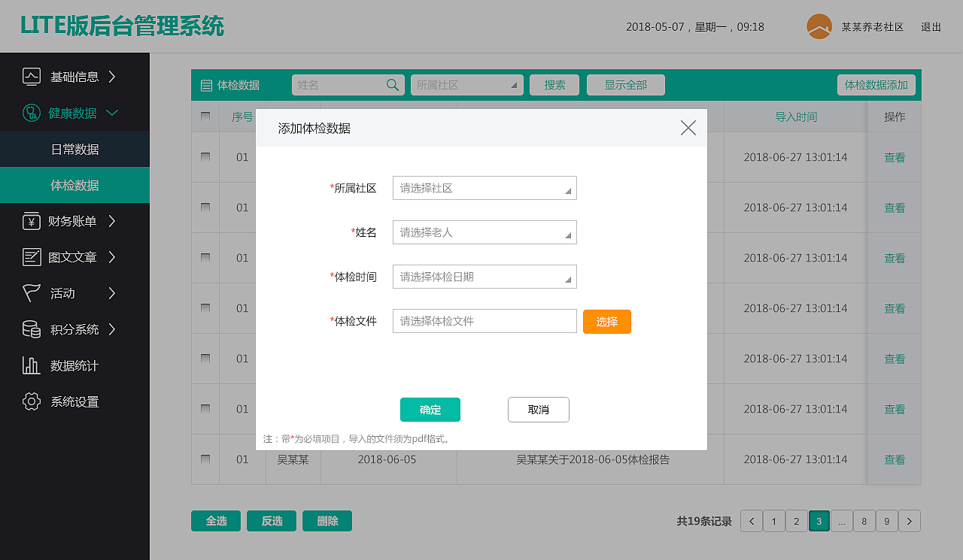This screenshot has height=560, width=963.
Task: Tick the checkbox beside 吴某某 bottom row
Action: [205, 459]
